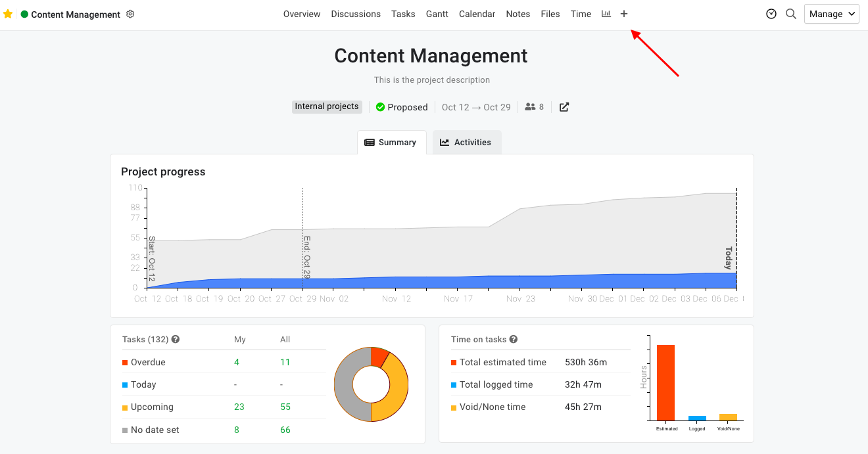This screenshot has height=454, width=868.
Task: Open the Gantt view from the navbar
Action: point(437,13)
